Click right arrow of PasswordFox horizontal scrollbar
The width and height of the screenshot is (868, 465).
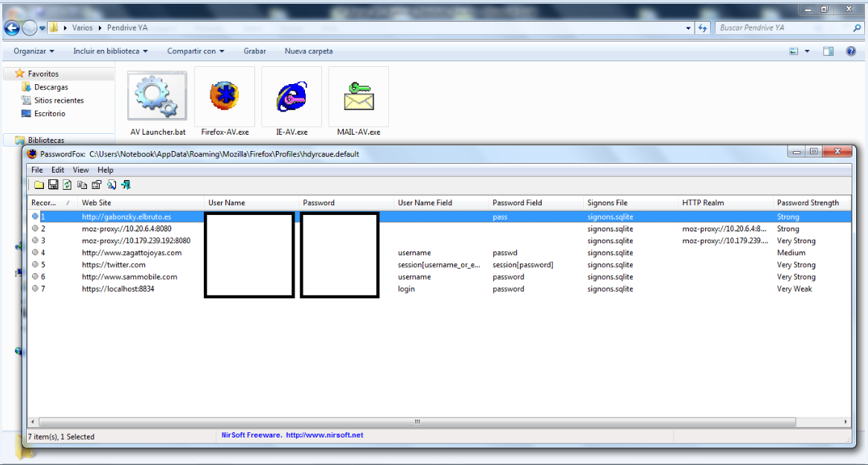point(846,422)
